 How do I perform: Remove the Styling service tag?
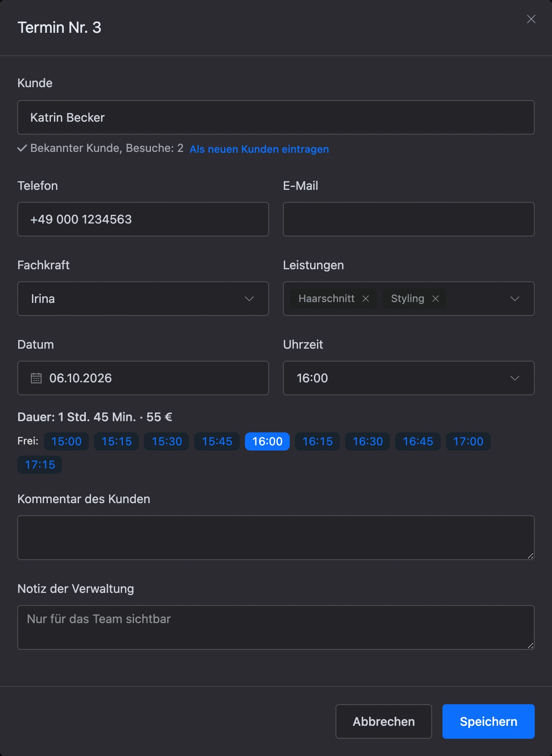[x=436, y=299]
